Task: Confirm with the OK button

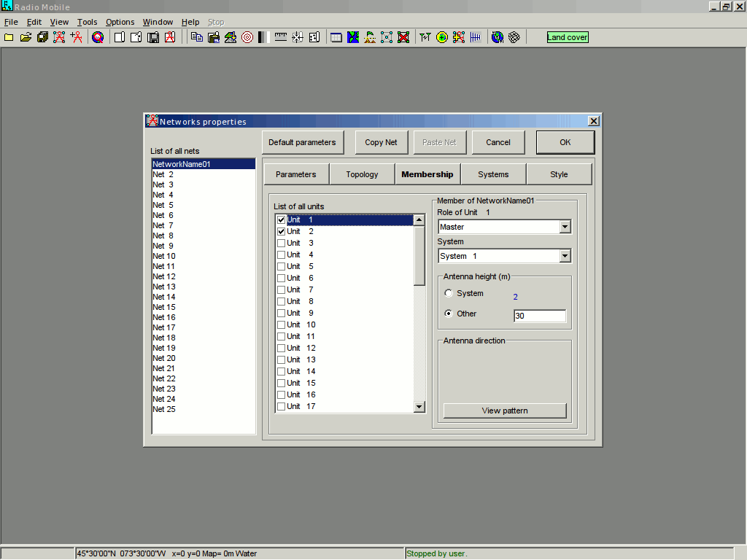Action: click(565, 142)
